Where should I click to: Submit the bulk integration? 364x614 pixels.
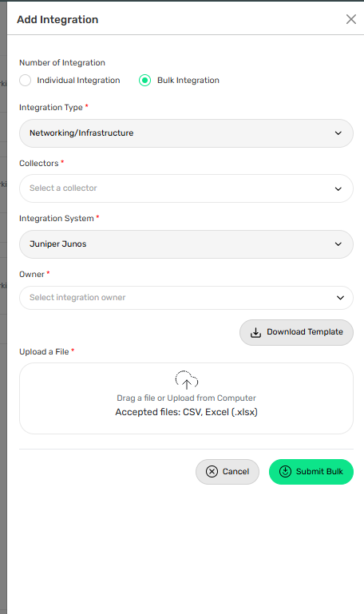pos(311,471)
